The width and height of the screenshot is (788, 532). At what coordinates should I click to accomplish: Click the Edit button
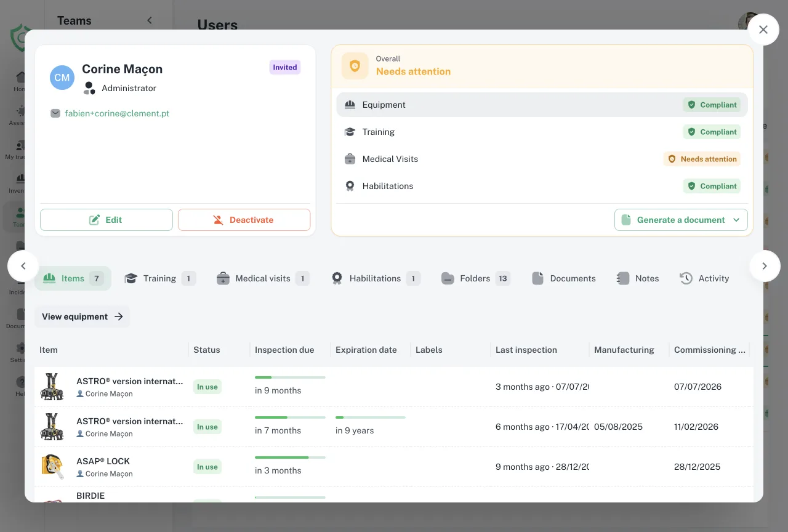point(107,220)
